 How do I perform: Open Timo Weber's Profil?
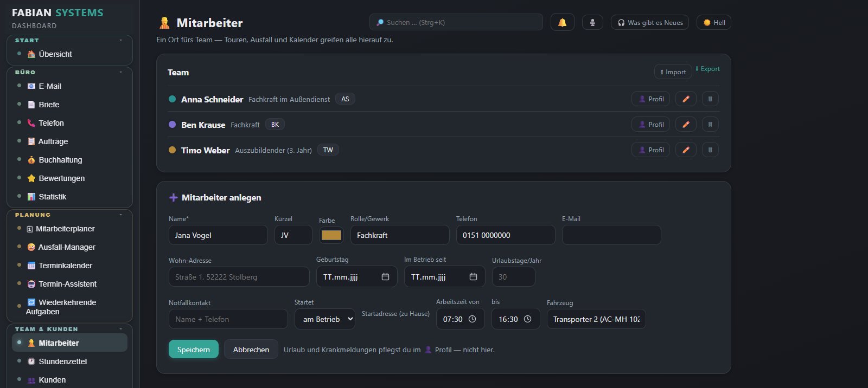pyautogui.click(x=651, y=150)
